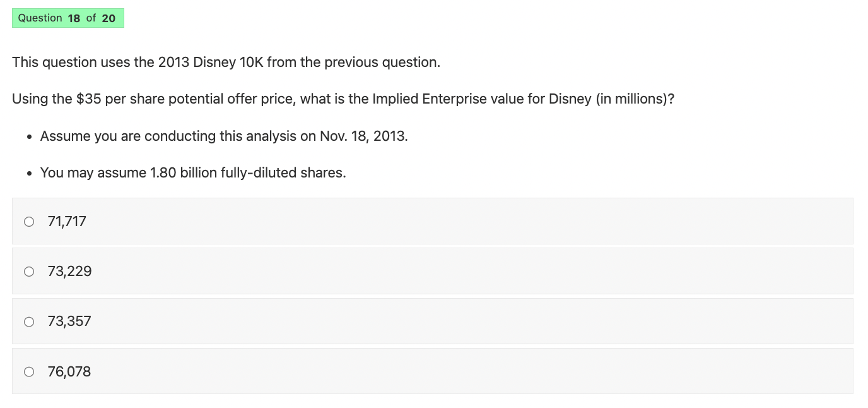Click the question text about Implied Enterprise value
This screenshot has height=408, width=868.
(343, 99)
